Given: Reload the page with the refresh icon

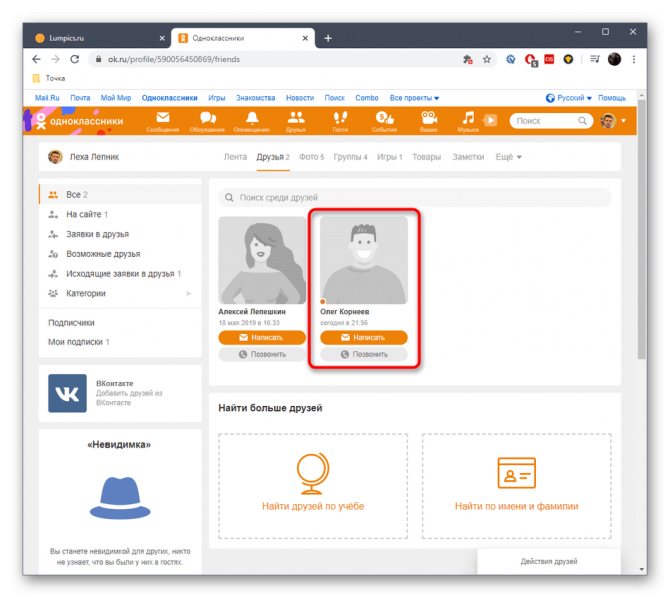Looking at the screenshot, I should pyautogui.click(x=74, y=59).
